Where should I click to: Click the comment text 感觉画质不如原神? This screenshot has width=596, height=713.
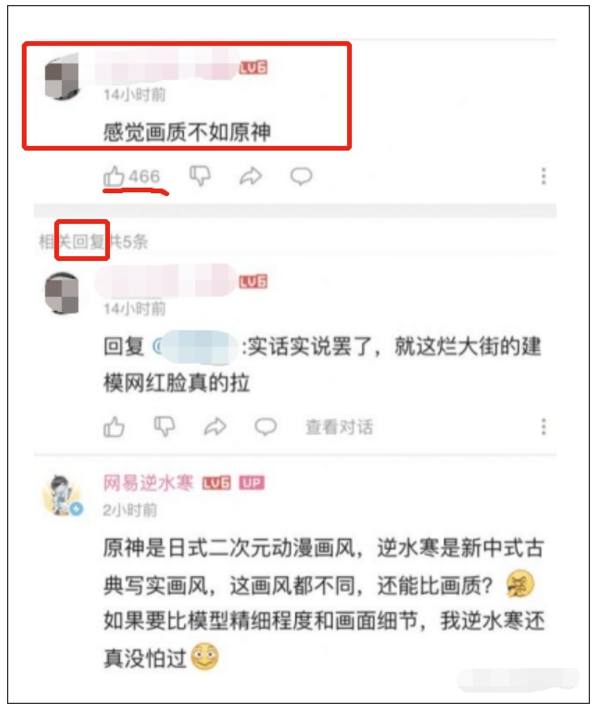coord(187,132)
